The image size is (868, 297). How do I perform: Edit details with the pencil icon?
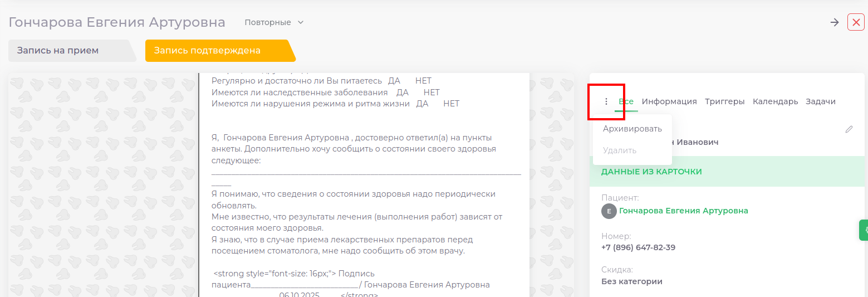point(849,129)
